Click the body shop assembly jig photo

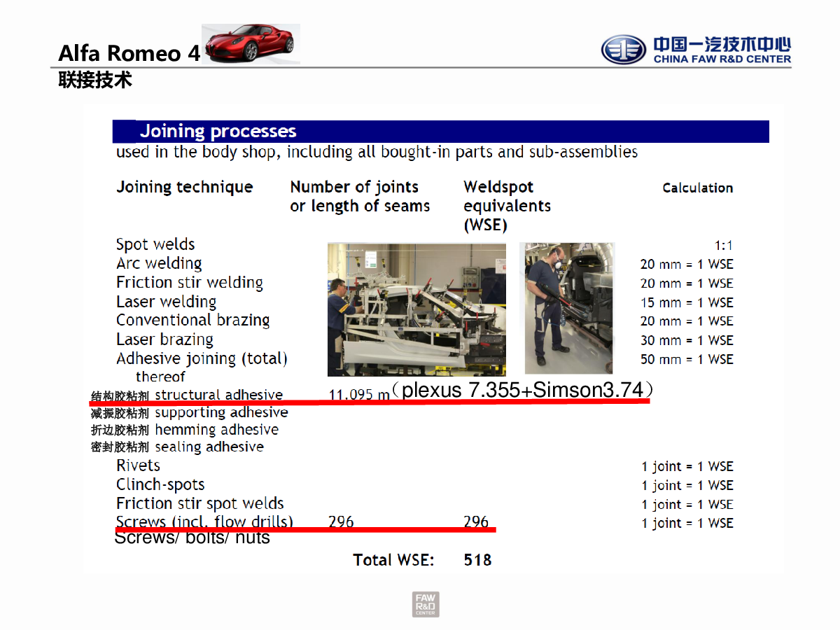[416, 309]
